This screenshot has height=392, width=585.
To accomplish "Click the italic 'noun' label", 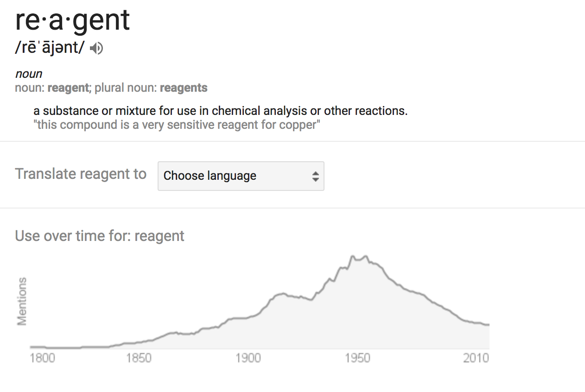I will tap(29, 74).
